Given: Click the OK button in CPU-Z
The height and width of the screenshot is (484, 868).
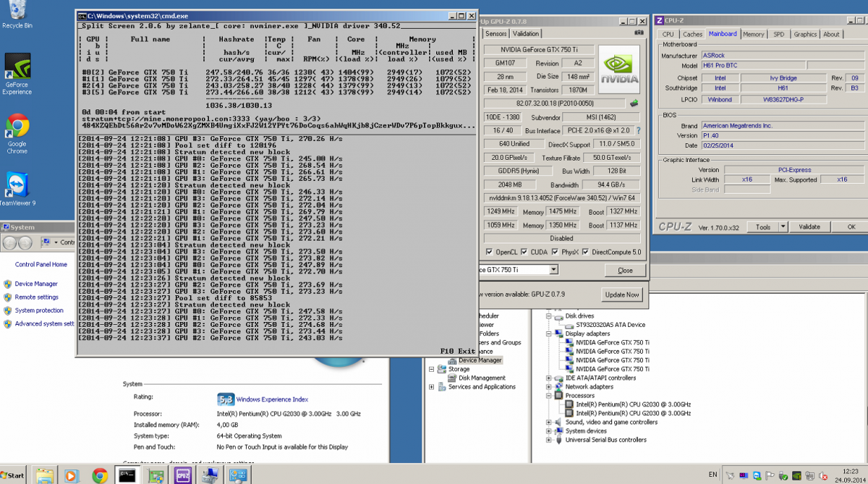Looking at the screenshot, I should [x=851, y=227].
